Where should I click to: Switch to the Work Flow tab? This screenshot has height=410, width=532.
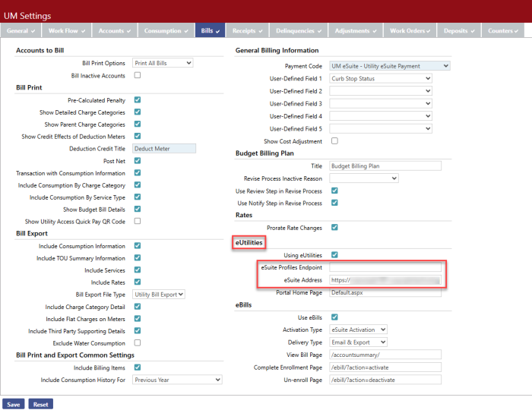coord(68,31)
